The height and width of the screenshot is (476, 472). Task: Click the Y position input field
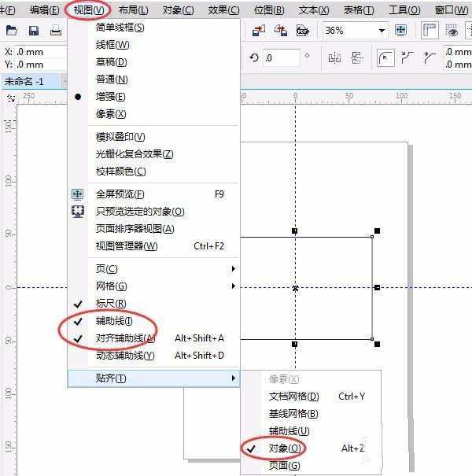point(41,65)
